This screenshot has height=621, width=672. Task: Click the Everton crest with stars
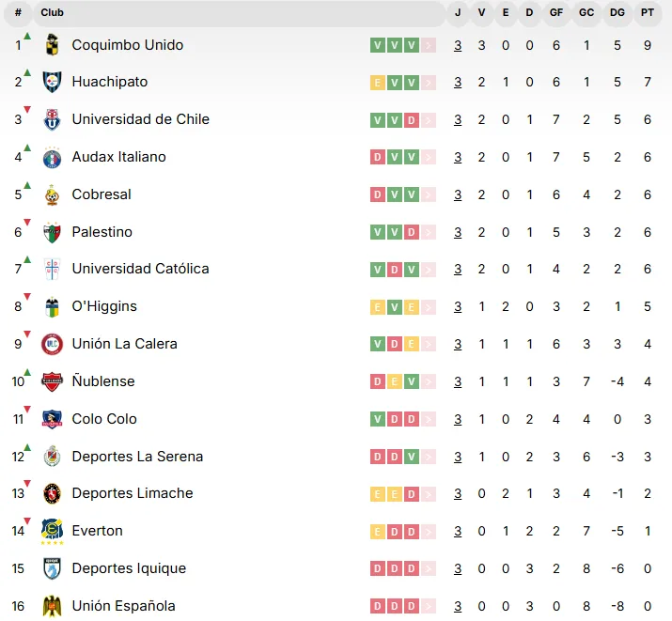53,531
